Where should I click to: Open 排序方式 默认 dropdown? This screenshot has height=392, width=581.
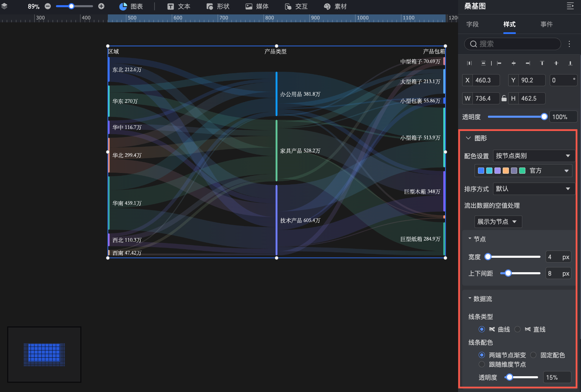(x=534, y=189)
